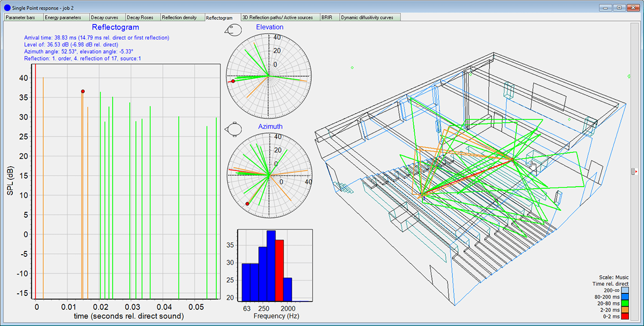This screenshot has height=326, width=644.
Task: Click red marker dot in Elevation polar plot
Action: [233, 81]
